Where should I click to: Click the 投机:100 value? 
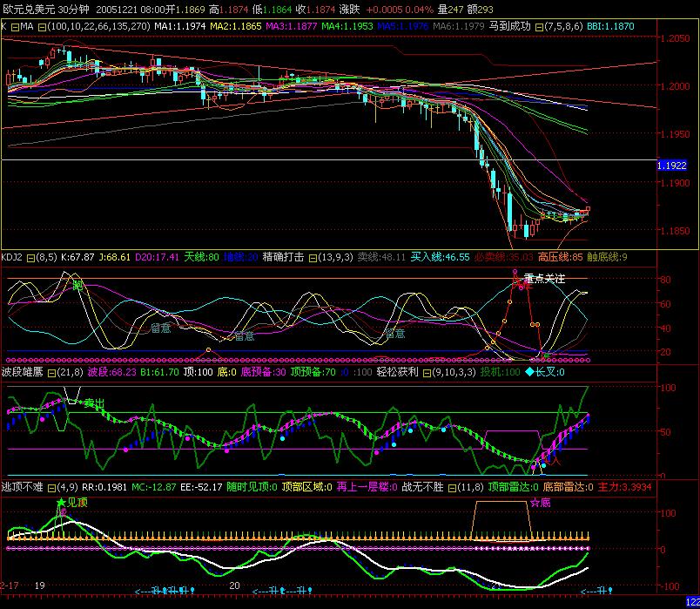click(501, 372)
